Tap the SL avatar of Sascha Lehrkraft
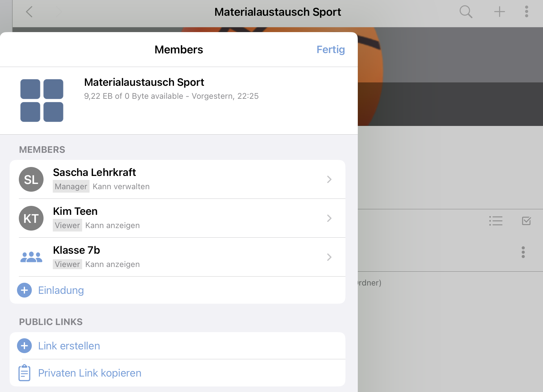Screen dimensions: 543x392 coord(31,179)
